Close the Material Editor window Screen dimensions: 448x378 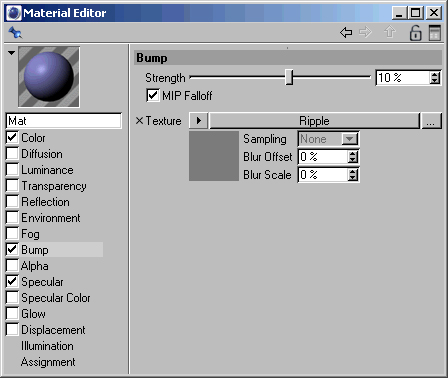click(x=434, y=13)
